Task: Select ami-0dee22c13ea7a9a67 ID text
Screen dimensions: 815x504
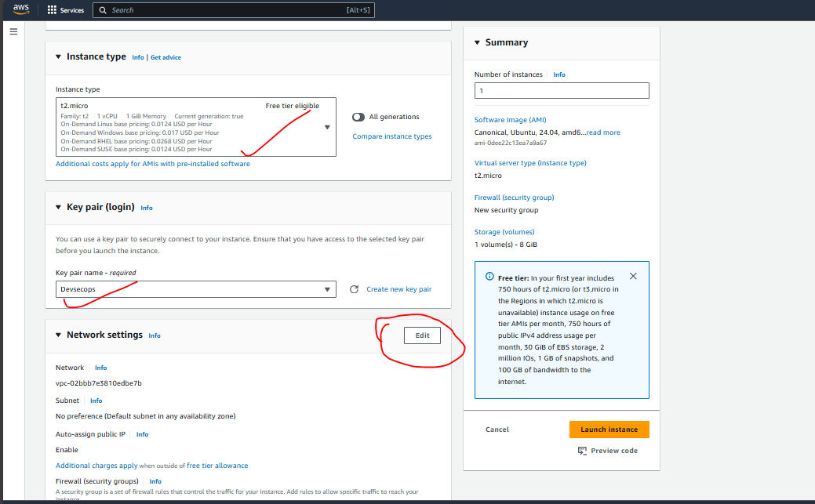Action: coord(511,143)
